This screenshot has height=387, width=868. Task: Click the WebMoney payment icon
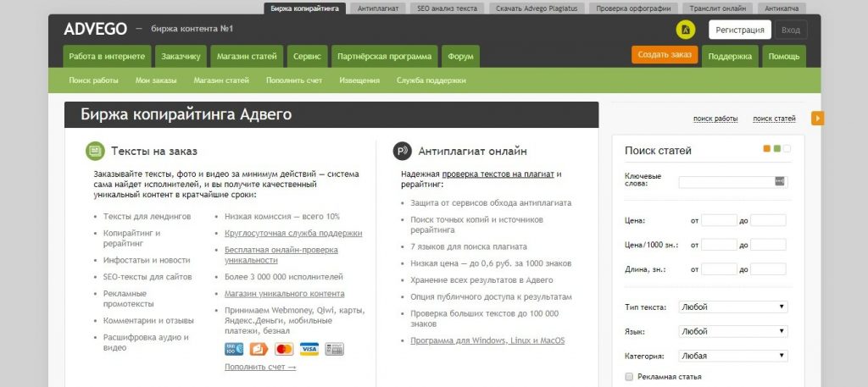[x=234, y=349]
